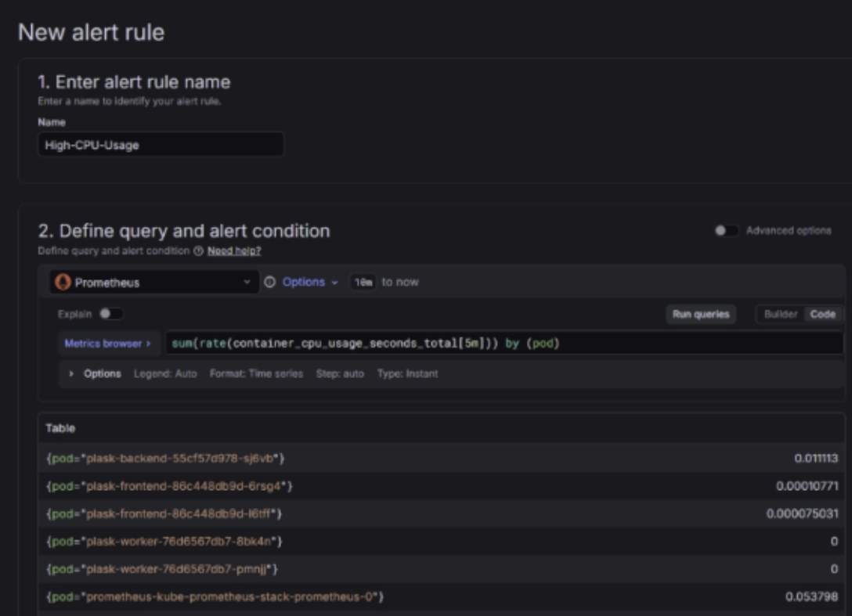The height and width of the screenshot is (616, 852).
Task: Click the alert rule Name input field
Action: [x=161, y=145]
